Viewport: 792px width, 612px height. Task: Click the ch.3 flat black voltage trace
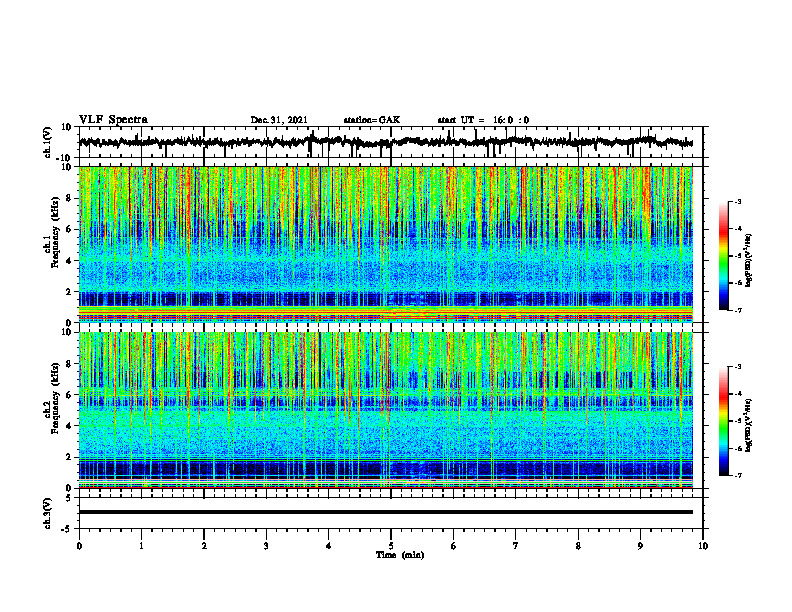coord(386,512)
